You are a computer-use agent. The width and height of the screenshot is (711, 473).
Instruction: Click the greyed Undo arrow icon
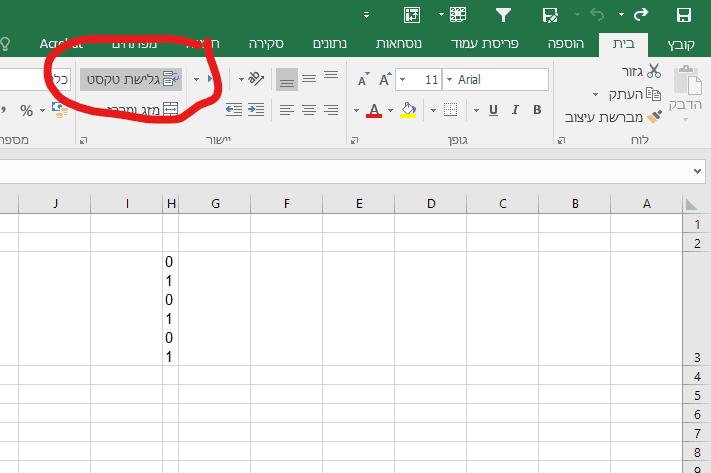point(597,15)
